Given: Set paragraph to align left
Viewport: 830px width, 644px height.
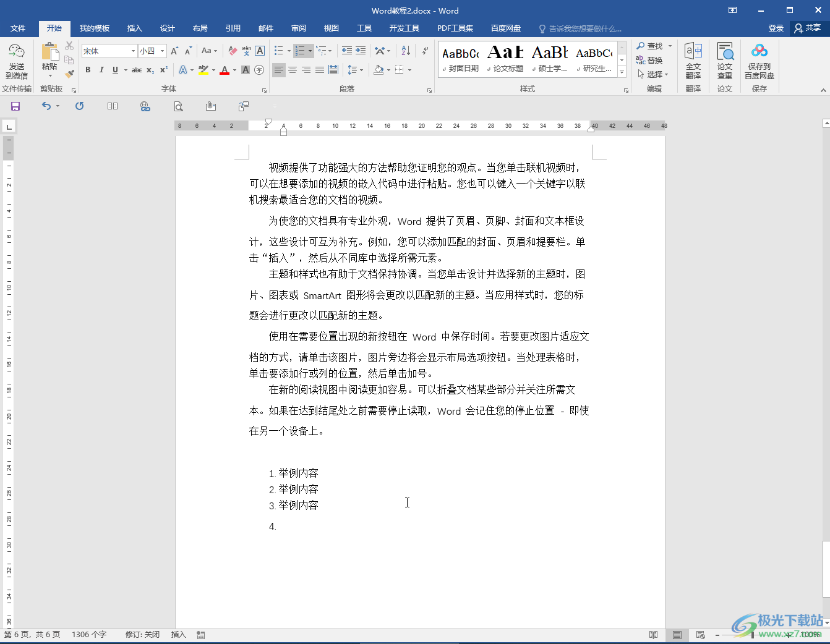Looking at the screenshot, I should (279, 70).
